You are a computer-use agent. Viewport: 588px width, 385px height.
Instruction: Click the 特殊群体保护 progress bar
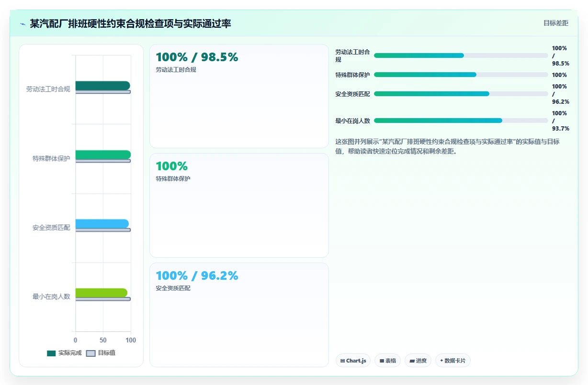click(x=461, y=75)
